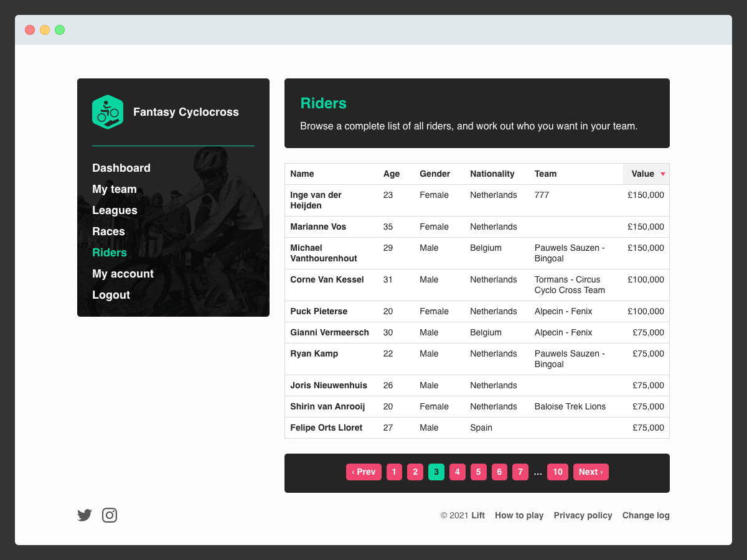Open the Privacy policy footer link
Image resolution: width=747 pixels, height=560 pixels.
coord(583,515)
